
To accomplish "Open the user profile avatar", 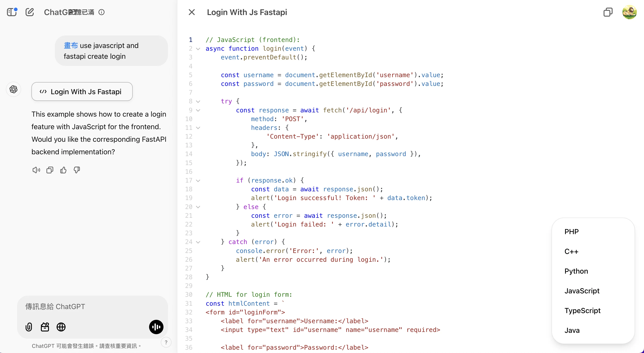I will click(629, 12).
